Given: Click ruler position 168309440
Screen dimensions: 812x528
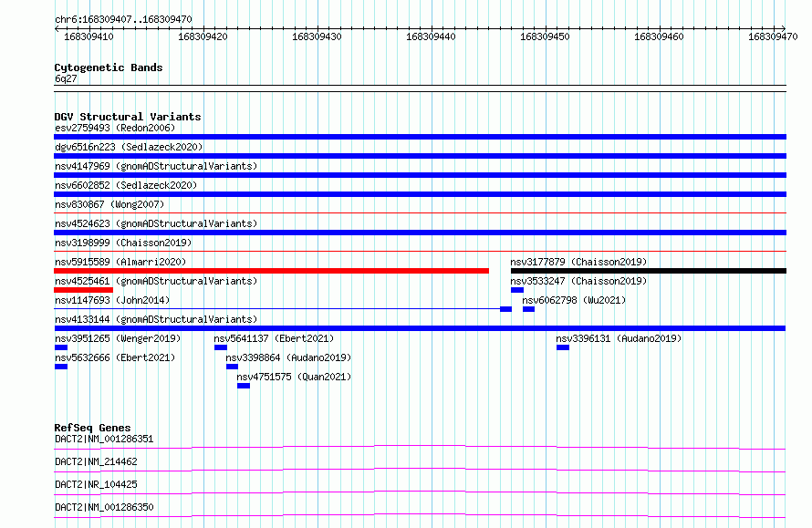Looking at the screenshot, I should tap(431, 36).
